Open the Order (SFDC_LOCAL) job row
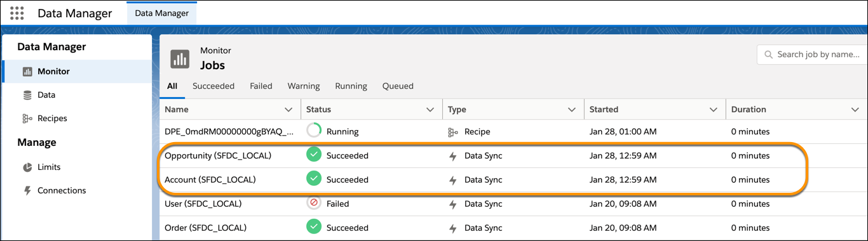 (x=513, y=228)
